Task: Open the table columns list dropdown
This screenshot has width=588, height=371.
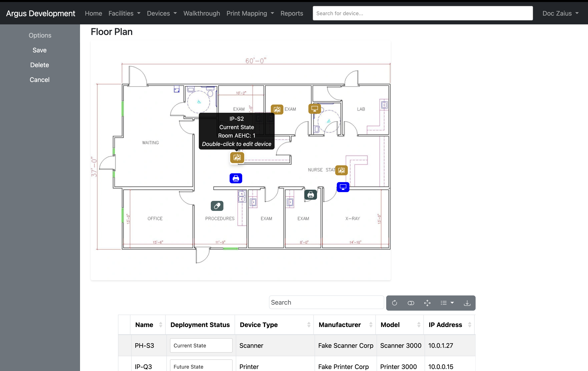Action: tap(447, 303)
